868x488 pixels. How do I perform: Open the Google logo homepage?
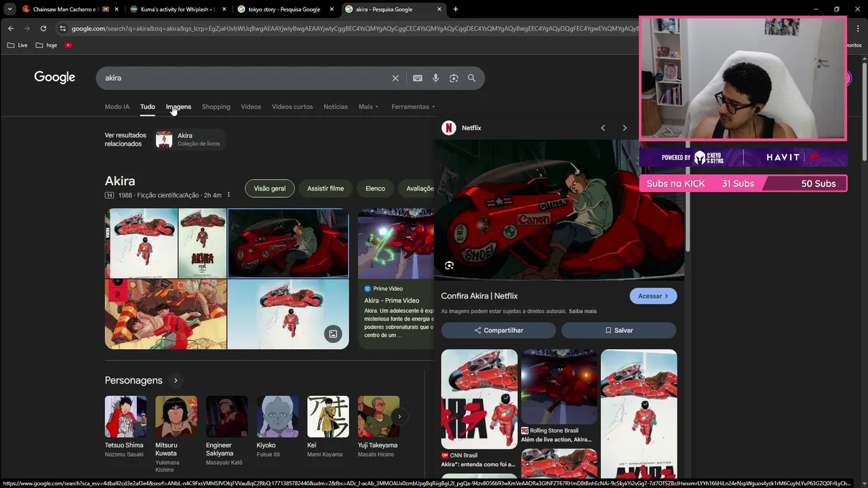pyautogui.click(x=55, y=77)
